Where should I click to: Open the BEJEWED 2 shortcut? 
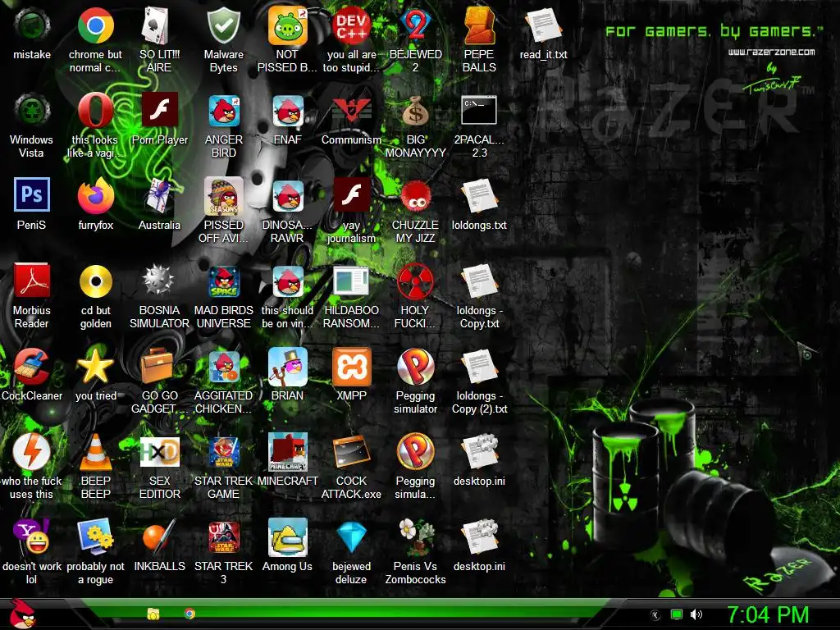415,25
